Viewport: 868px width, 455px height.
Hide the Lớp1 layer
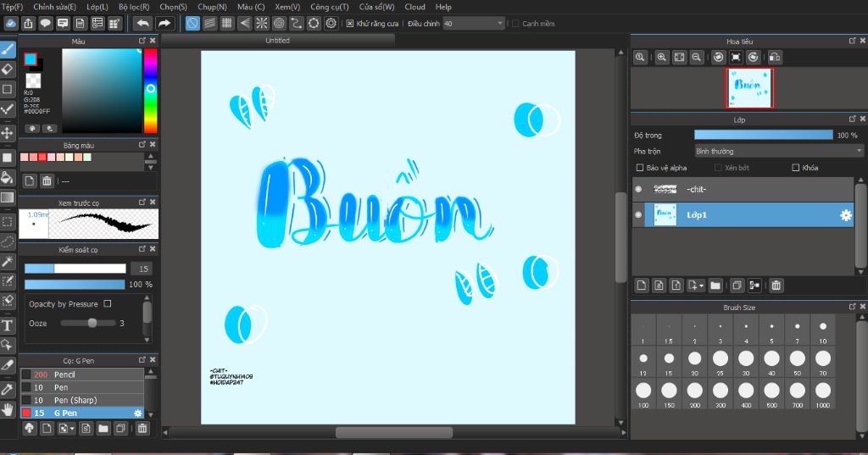coord(638,214)
